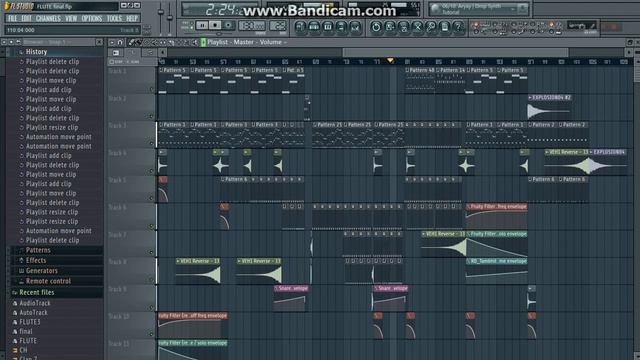This screenshot has height=360, width=640.
Task: Select the first Playlist delete clip history entry
Action: [52, 62]
